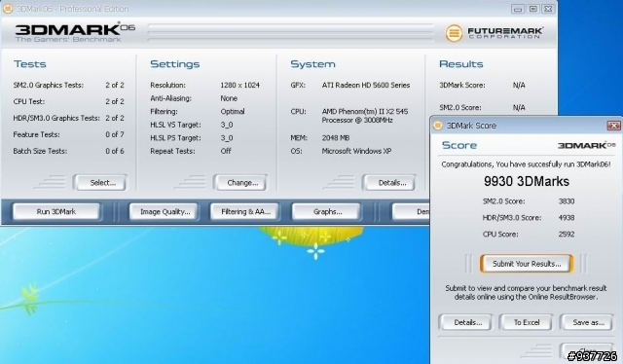The height and width of the screenshot is (364, 623).
Task: Click Save as in score dialog
Action: (x=588, y=322)
